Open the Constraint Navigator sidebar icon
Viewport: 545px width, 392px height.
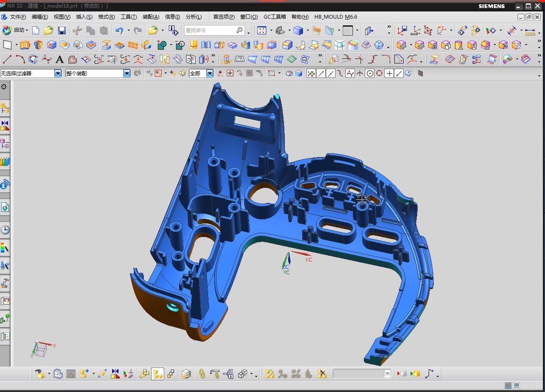pyautogui.click(x=5, y=126)
